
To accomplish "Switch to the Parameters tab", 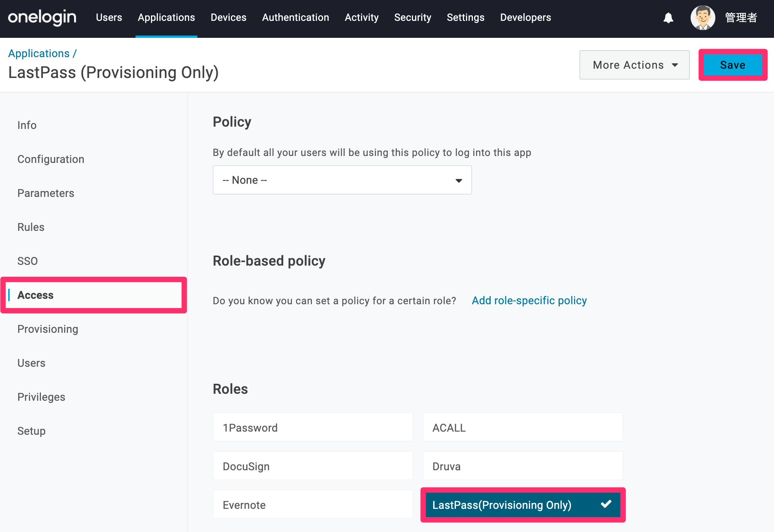I will point(46,193).
